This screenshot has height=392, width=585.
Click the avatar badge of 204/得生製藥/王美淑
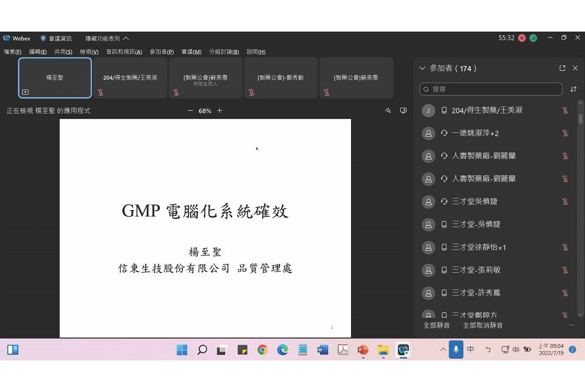pyautogui.click(x=428, y=111)
